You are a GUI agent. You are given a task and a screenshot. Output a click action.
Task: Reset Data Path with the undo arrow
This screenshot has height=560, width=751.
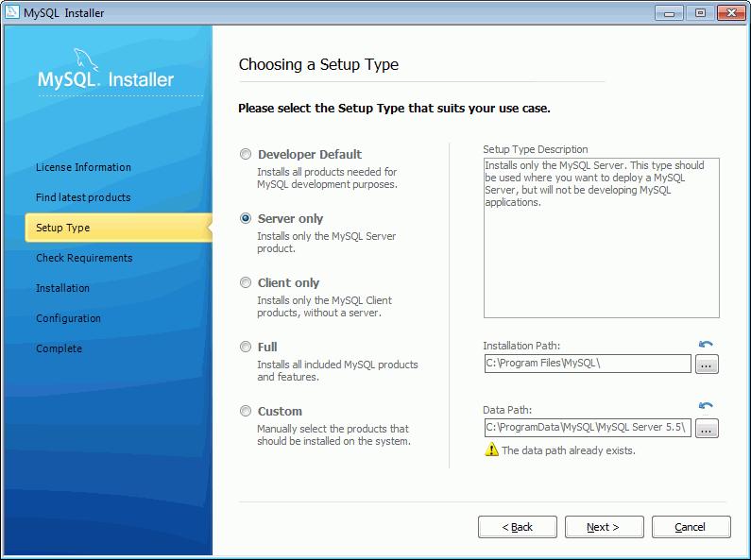[706, 406]
